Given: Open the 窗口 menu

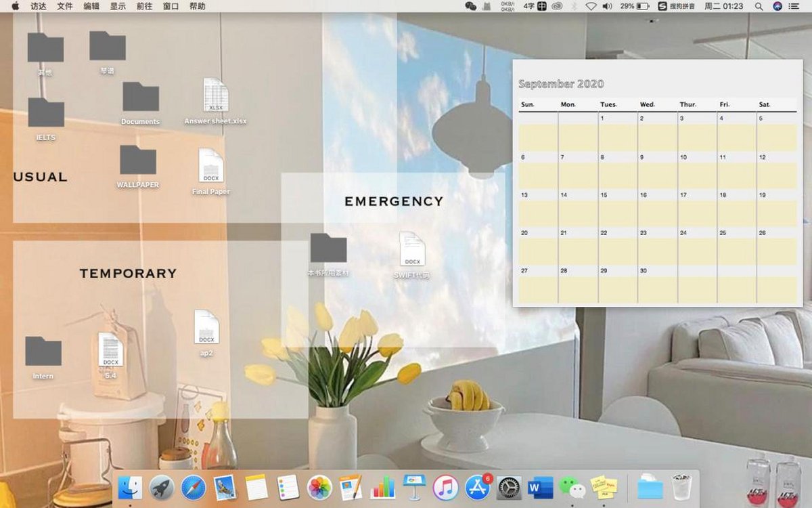Looking at the screenshot, I should click(x=171, y=6).
